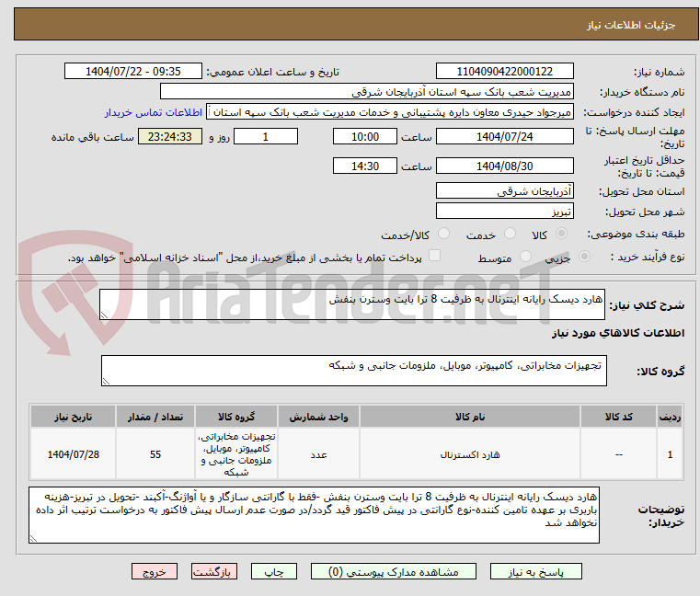Click announcement date field 1404/07/22 - 09:35
Screen dimensions: 700x596
[133, 72]
